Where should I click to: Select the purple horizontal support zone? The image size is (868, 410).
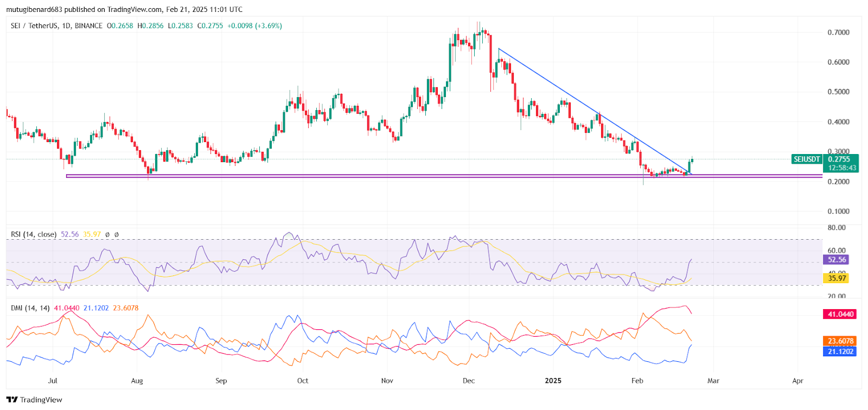click(444, 176)
